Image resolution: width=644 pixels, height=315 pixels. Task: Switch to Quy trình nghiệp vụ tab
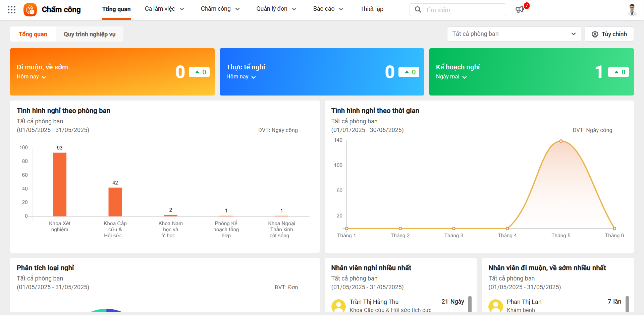(x=90, y=34)
